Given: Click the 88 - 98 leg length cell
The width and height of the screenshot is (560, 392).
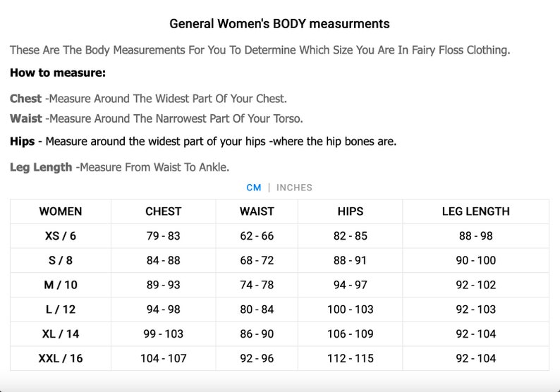Looking at the screenshot, I should coord(475,236).
